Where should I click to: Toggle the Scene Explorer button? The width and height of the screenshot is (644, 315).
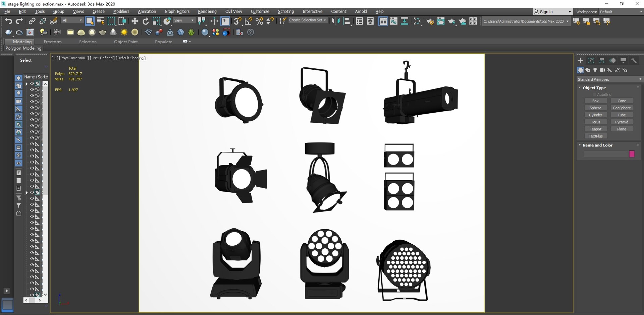click(x=359, y=21)
